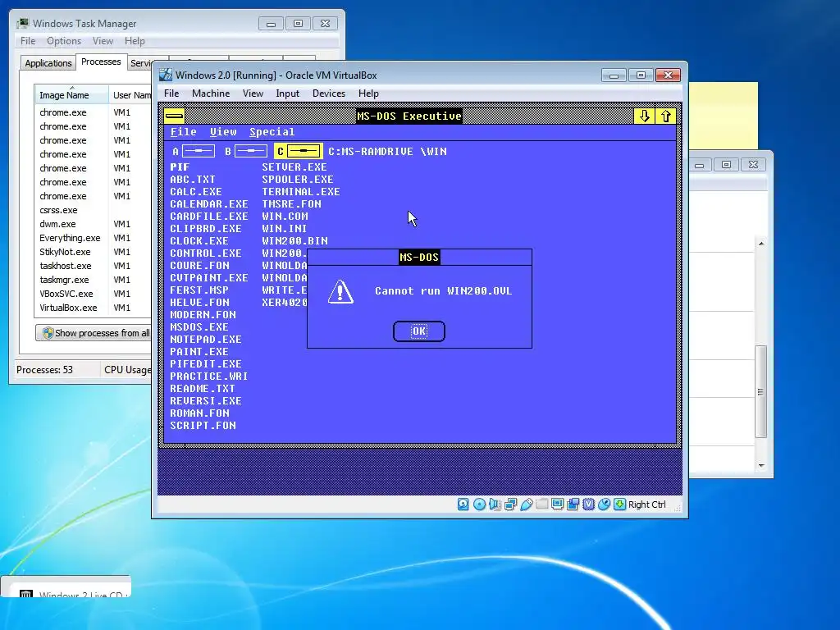Switch to Task Manager Applications tab
This screenshot has height=630, width=840.
click(48, 62)
